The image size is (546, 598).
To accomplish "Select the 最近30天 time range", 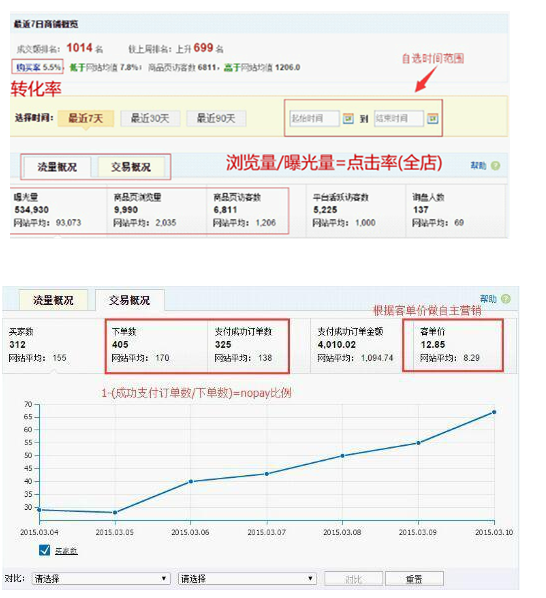I will (x=150, y=118).
